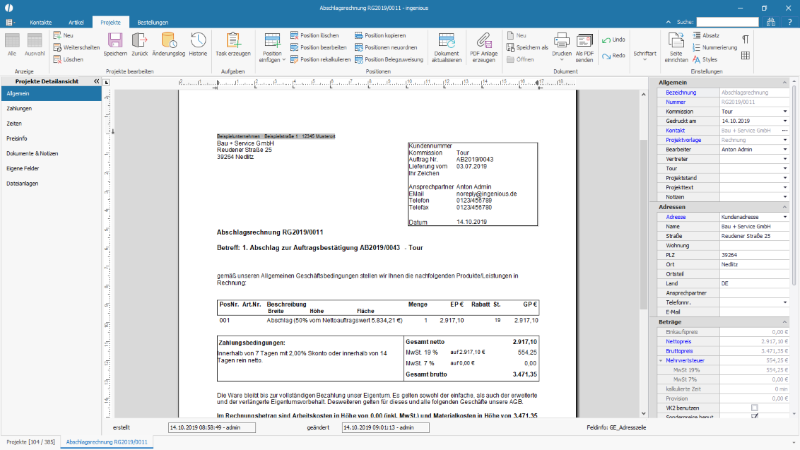The image size is (800, 450).
Task: Click Position löschen in the ribbon
Action: 315,35
